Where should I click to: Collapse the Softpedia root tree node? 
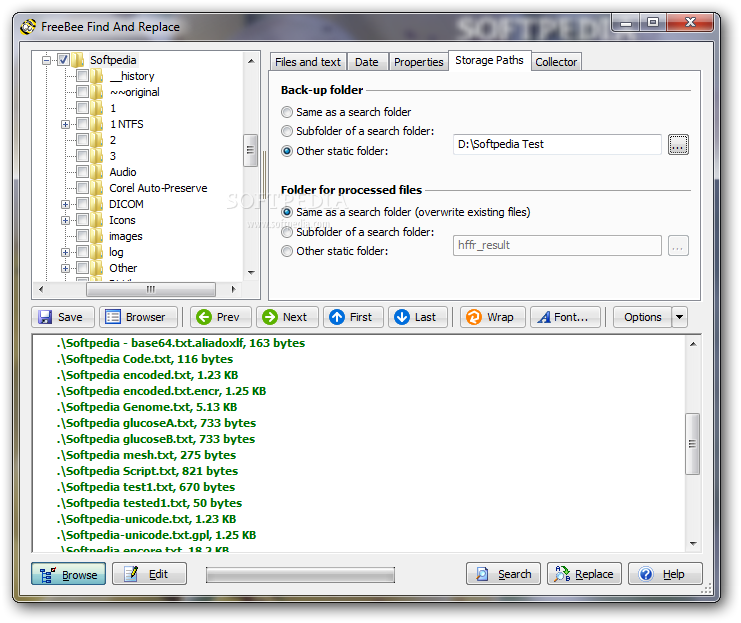(46, 60)
